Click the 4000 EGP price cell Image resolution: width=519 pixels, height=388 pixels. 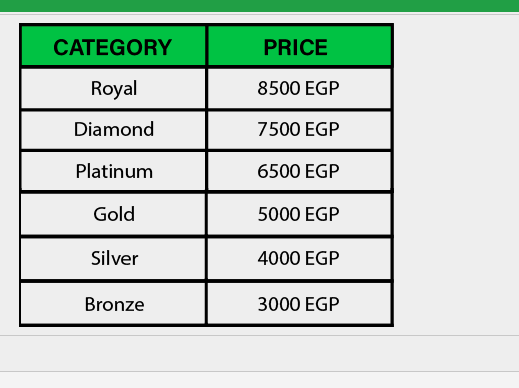[x=299, y=259]
